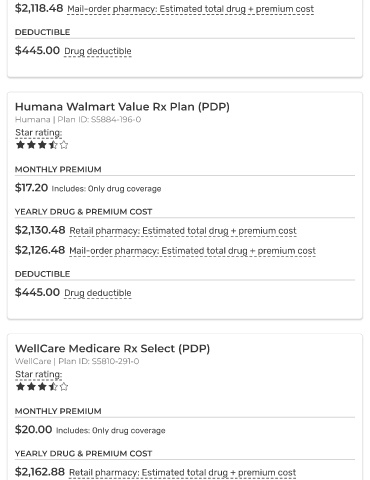Click the $17.20 Humana monthly premium amount
The image size is (370, 480).
pos(31,188)
